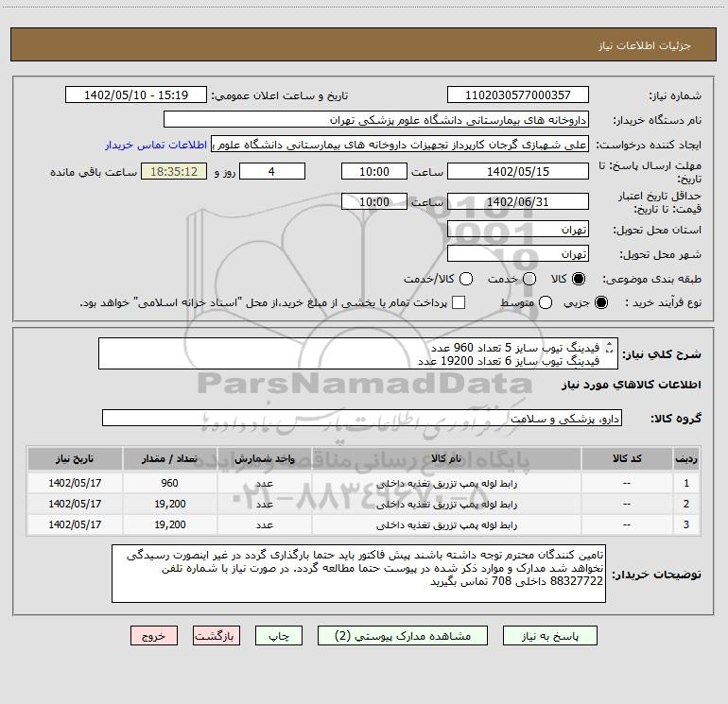728x704 pixels.
Task: Click quantity 19,200 in row 3
Action: point(170,524)
